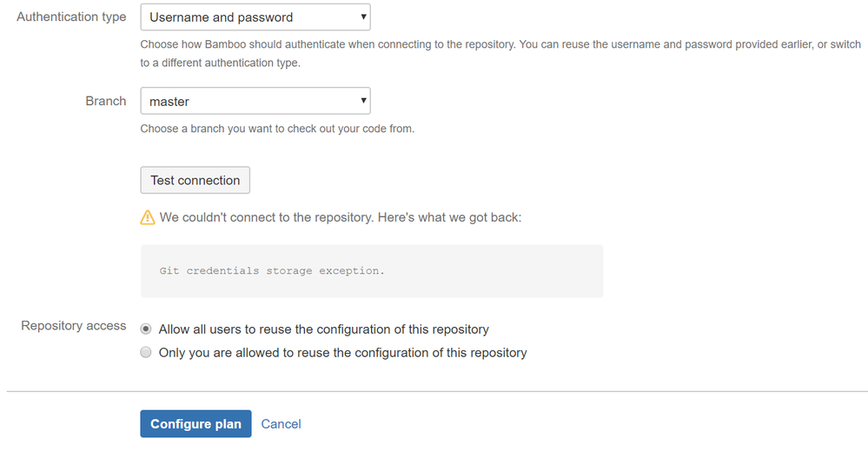Click the arrow on Username and password selector
868x458 pixels.
click(x=363, y=17)
